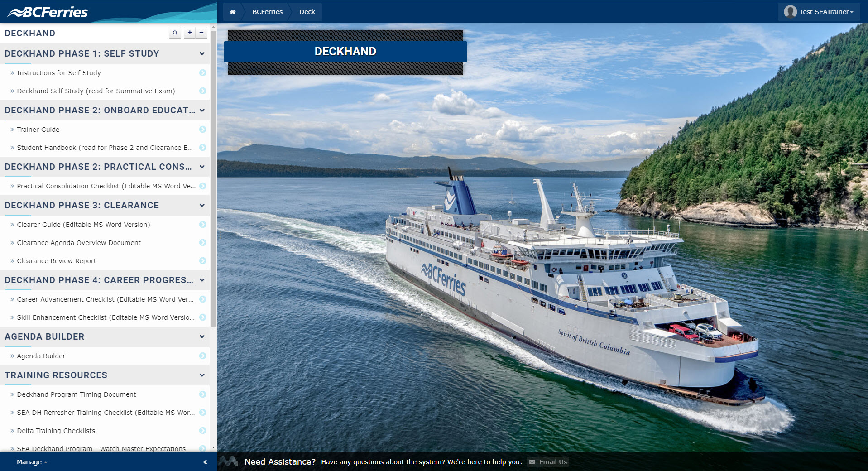Go to Deck breadcrumb
This screenshot has width=868, height=471.
(307, 12)
